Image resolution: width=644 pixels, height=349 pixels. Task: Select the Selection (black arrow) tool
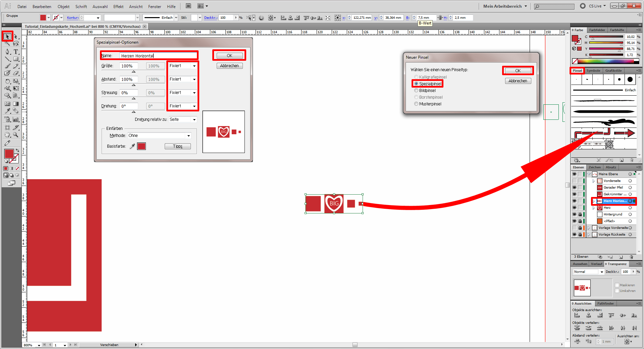(7, 36)
